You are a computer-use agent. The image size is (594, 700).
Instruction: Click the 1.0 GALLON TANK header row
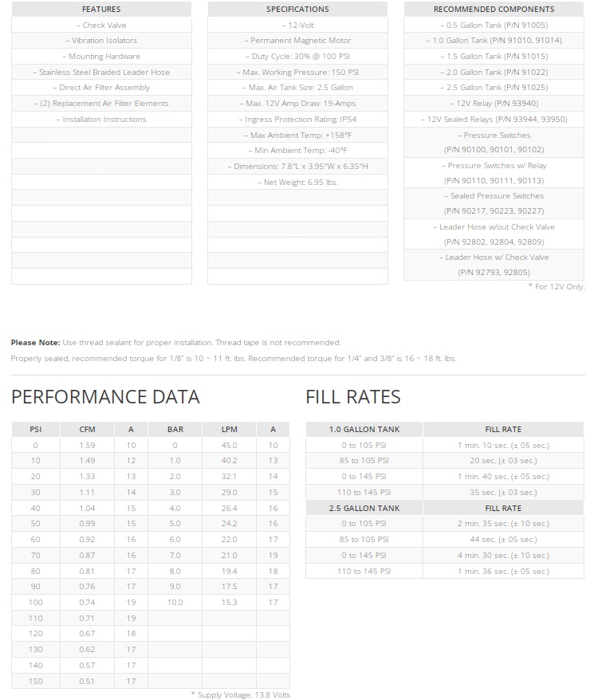click(x=364, y=430)
